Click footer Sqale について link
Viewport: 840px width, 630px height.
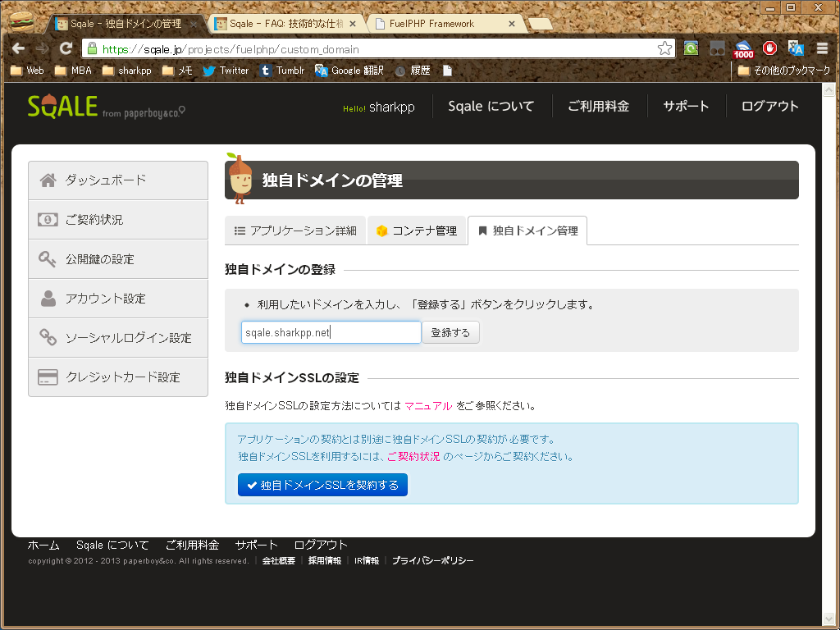(112, 545)
